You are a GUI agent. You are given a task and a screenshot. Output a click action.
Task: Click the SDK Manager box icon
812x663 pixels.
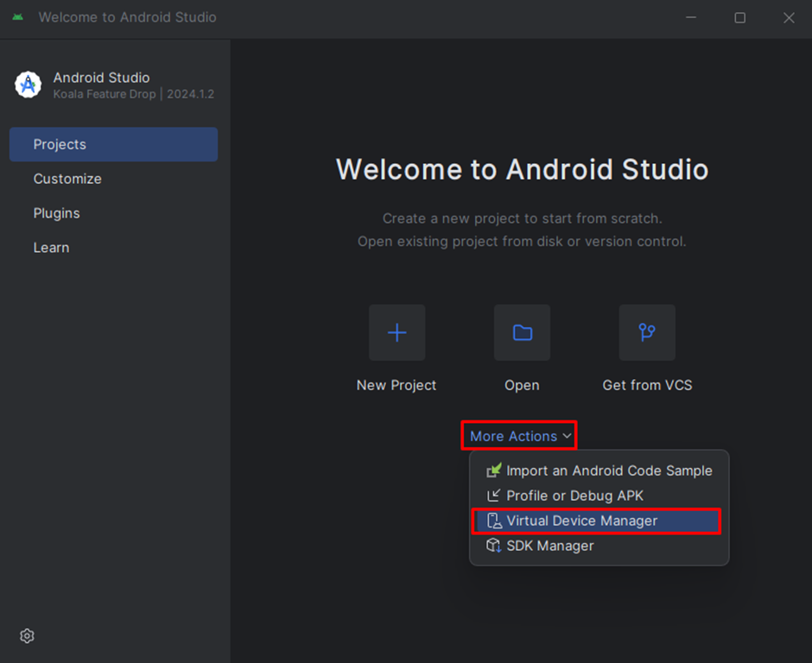[x=493, y=546]
